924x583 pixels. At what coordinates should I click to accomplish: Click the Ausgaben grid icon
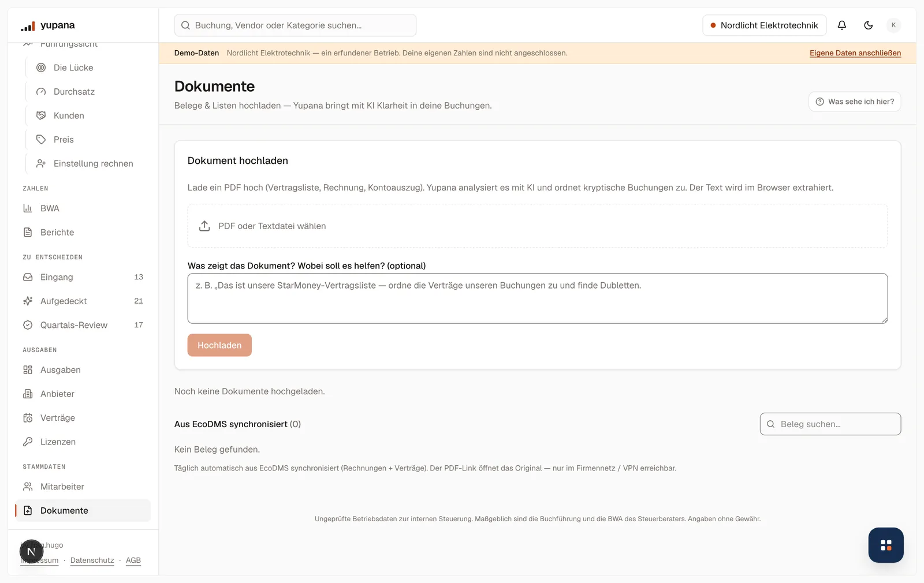click(28, 370)
